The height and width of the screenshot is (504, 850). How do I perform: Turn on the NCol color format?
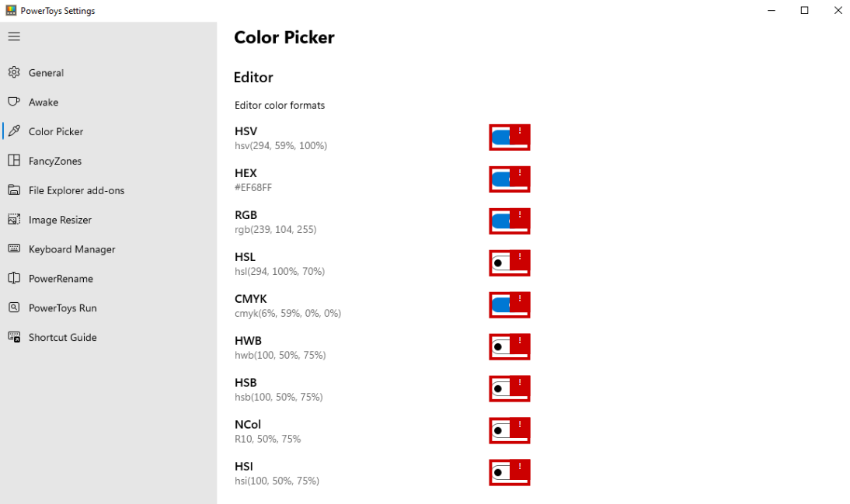click(509, 430)
